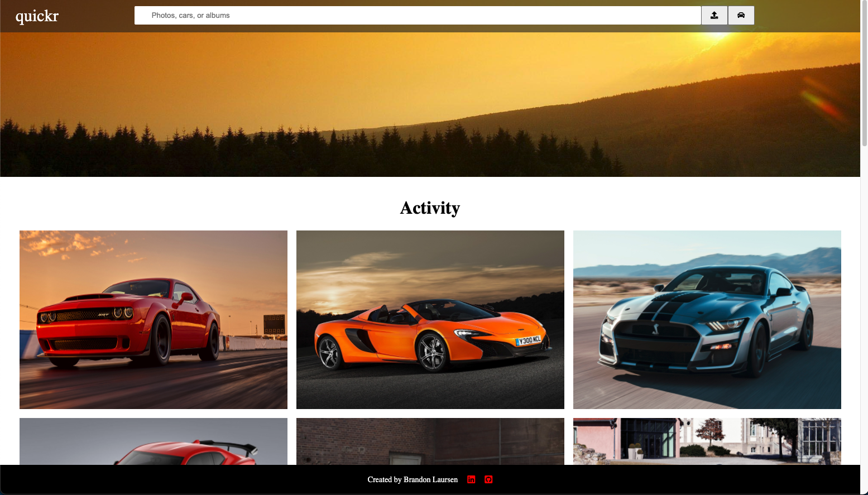
Task: Open the red Dodge Challenger photo
Action: click(154, 319)
